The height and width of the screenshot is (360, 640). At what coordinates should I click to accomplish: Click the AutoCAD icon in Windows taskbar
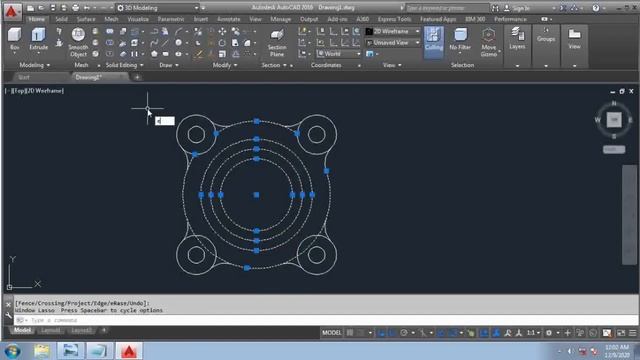[x=129, y=351]
